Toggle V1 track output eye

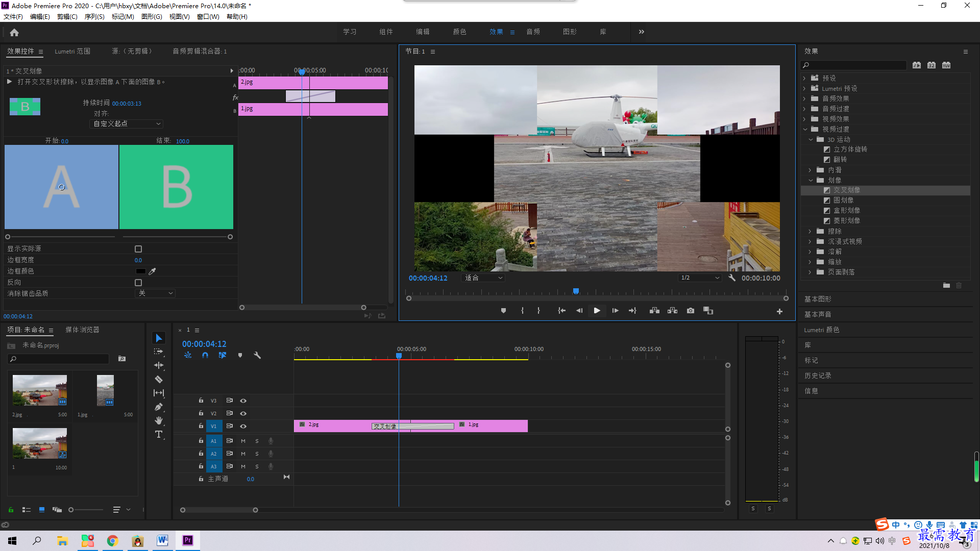tap(243, 427)
